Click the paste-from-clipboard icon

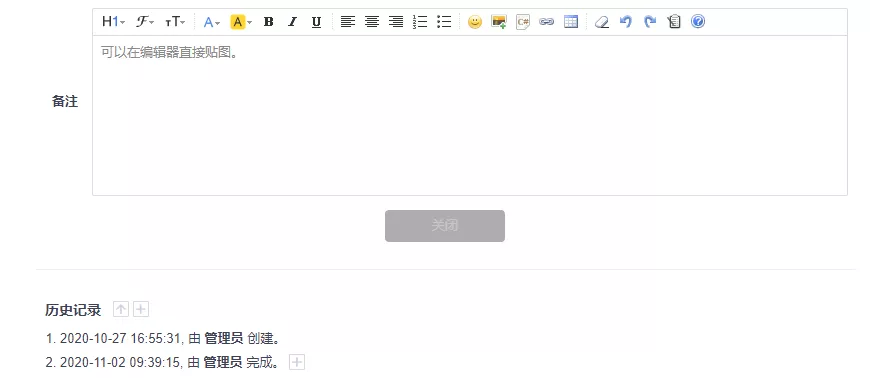pos(674,22)
